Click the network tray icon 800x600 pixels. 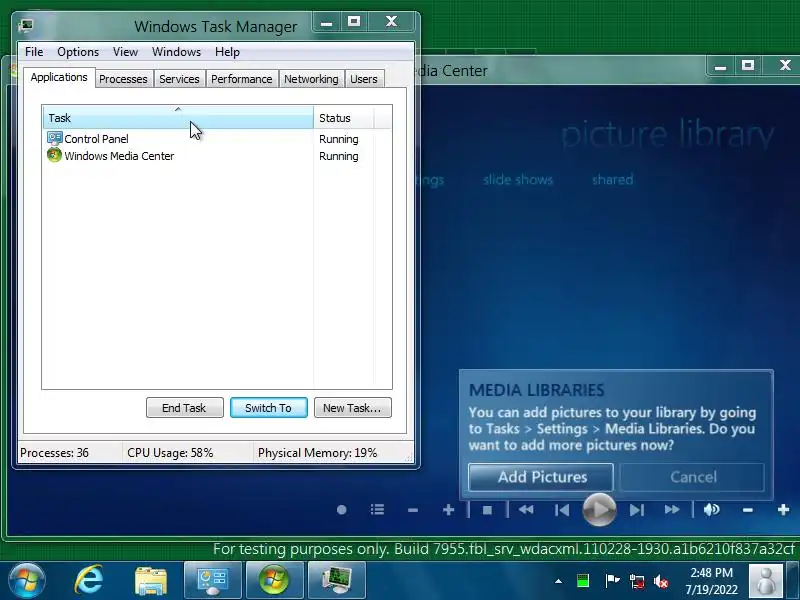point(637,582)
